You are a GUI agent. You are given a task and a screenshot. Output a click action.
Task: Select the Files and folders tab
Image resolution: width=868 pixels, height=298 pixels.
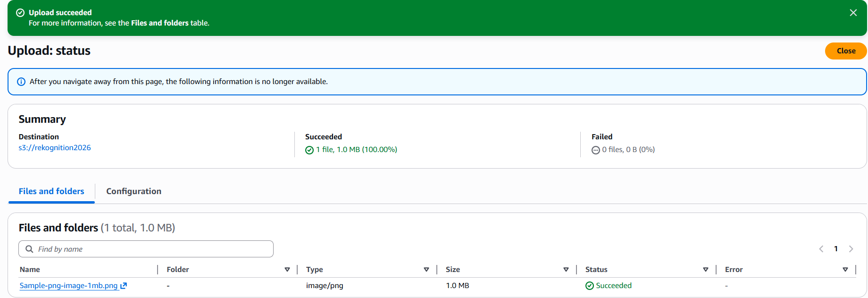coord(51,191)
